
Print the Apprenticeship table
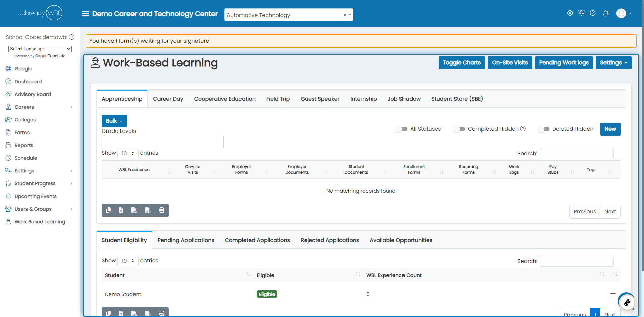162,210
